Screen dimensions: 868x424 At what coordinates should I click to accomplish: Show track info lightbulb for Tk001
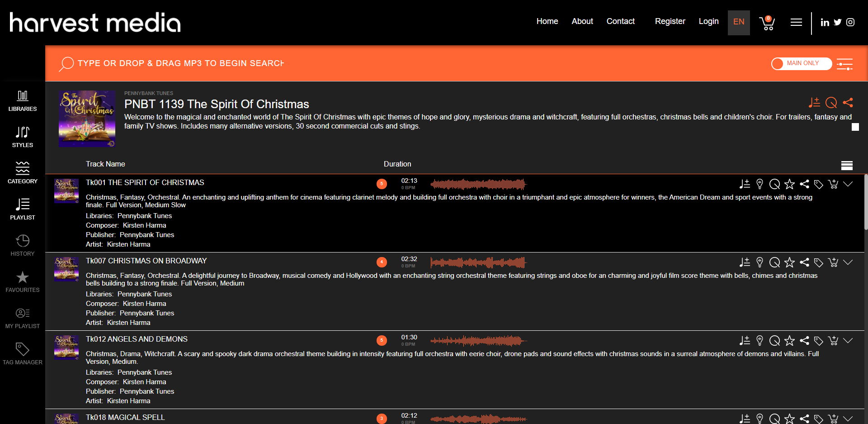tap(759, 184)
